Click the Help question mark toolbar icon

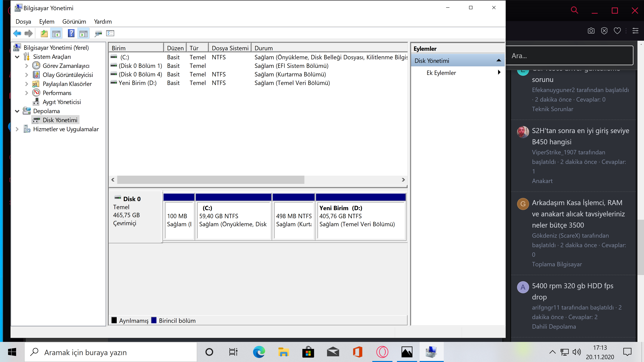click(71, 33)
